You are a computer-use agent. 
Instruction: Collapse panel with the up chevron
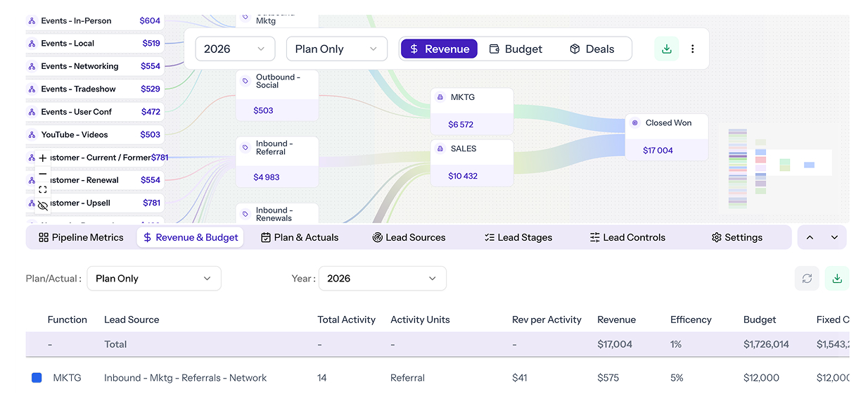coord(810,238)
